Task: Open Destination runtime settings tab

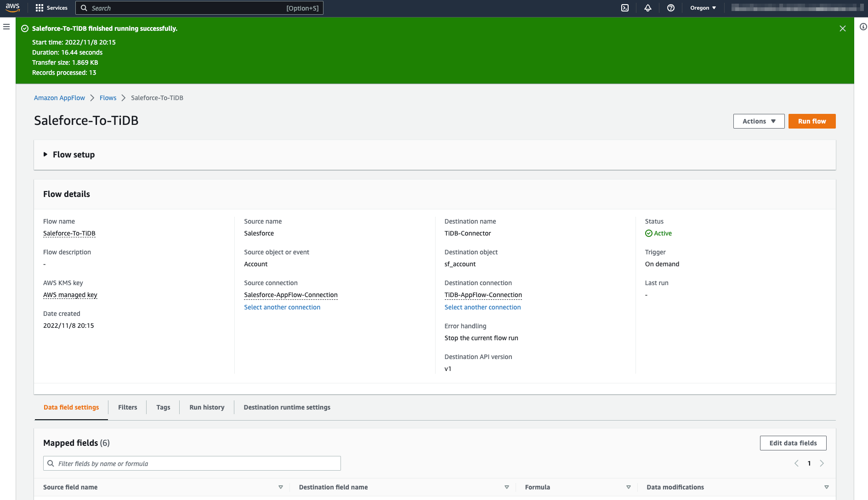Action: [287, 407]
